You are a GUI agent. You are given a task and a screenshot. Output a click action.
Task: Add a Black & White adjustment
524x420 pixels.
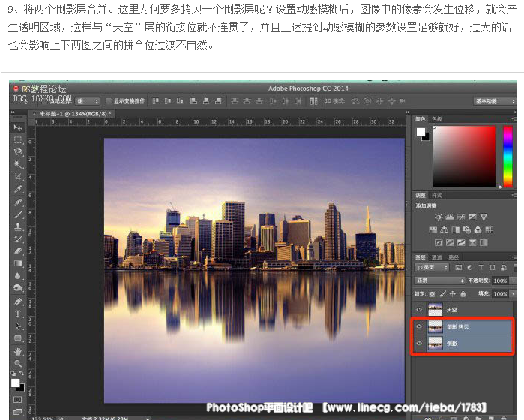click(x=455, y=229)
